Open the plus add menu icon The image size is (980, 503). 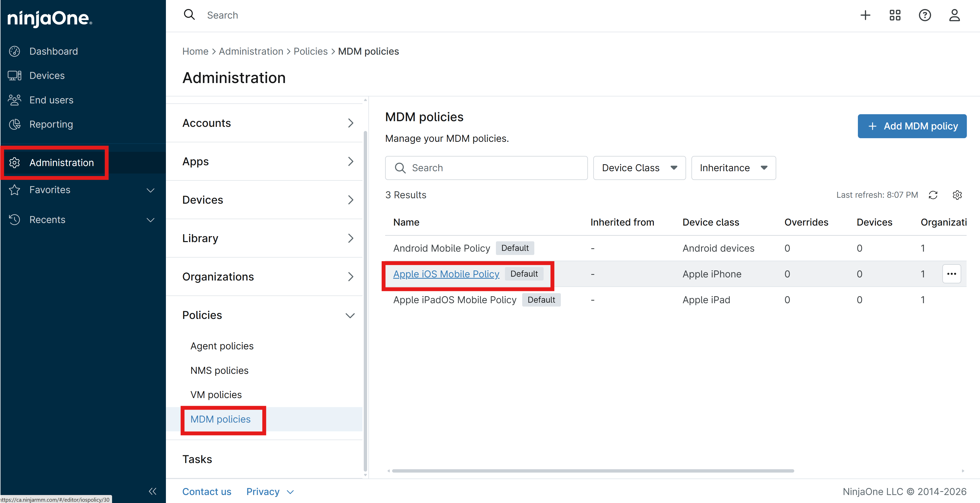[865, 15]
